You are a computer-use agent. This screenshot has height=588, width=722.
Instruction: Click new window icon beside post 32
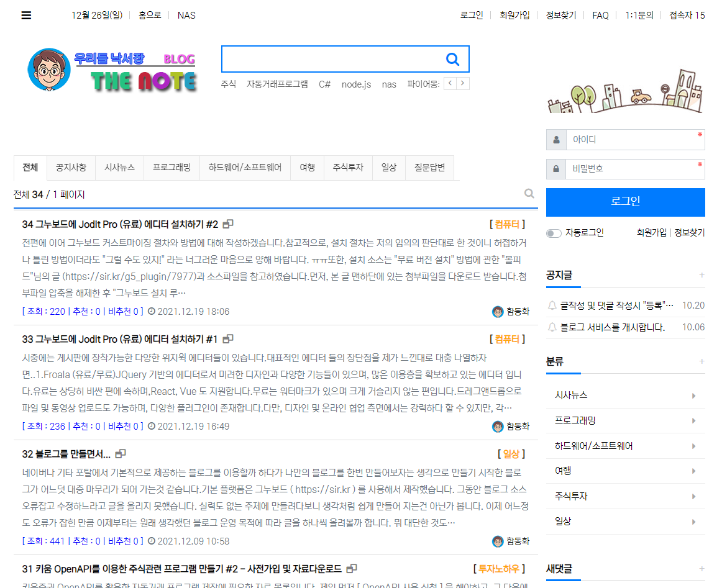click(x=121, y=454)
